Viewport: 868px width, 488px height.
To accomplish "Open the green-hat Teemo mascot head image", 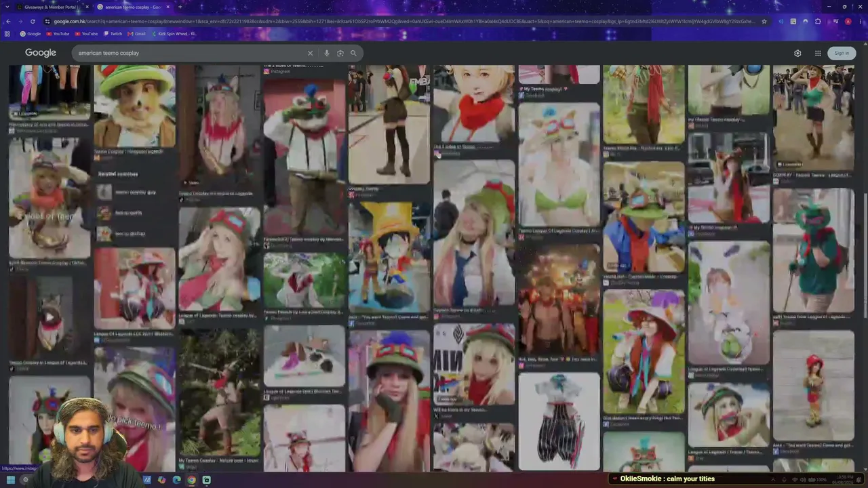I will point(134,106).
